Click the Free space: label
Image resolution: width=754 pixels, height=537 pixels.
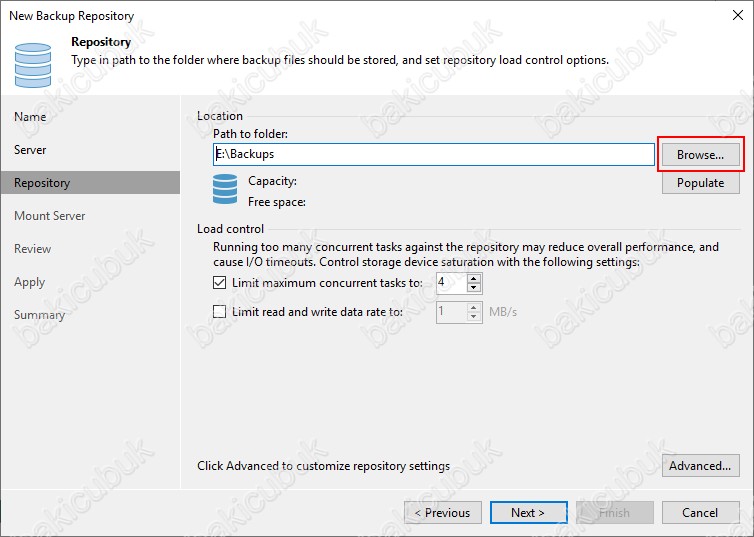point(276,202)
